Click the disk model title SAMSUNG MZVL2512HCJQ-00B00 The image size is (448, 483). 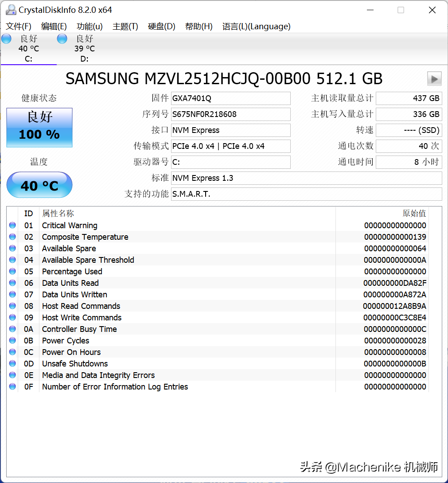coord(188,78)
